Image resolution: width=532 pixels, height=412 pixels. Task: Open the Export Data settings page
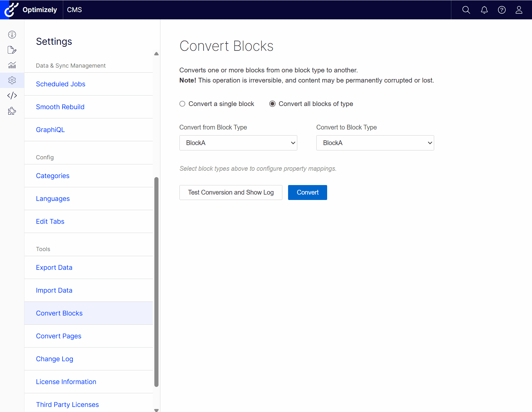click(x=54, y=267)
